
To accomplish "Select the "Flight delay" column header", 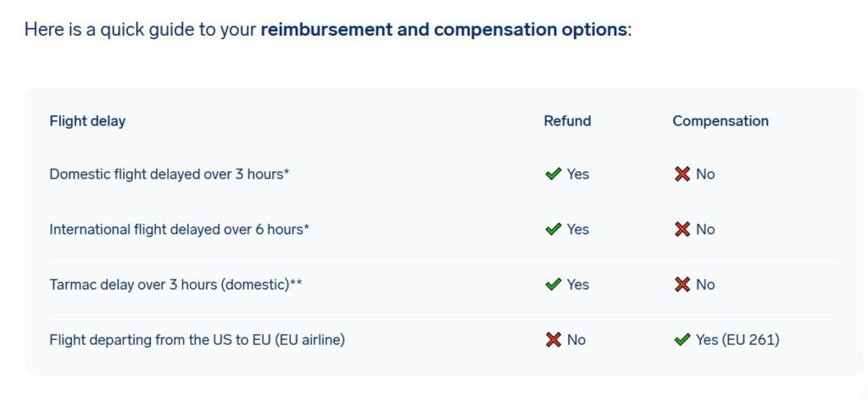I will click(x=87, y=120).
